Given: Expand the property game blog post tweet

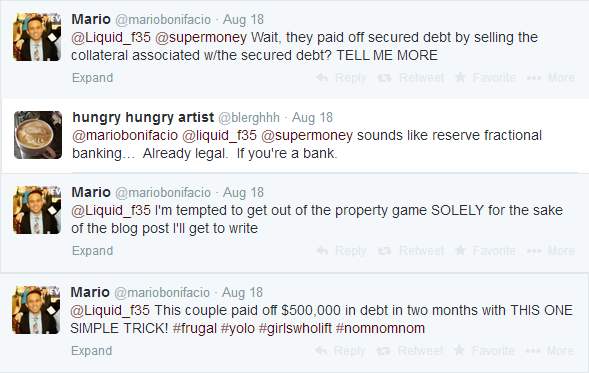Looking at the screenshot, I should click(x=92, y=251).
